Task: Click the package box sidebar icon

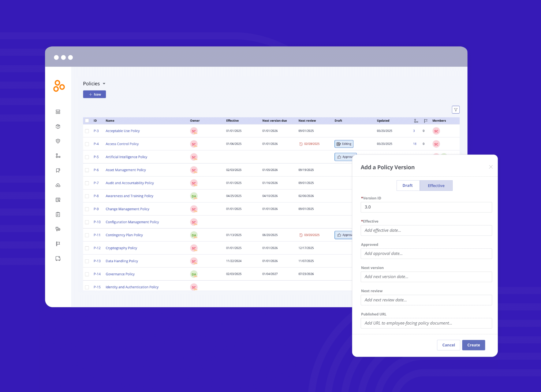Action: click(x=58, y=126)
